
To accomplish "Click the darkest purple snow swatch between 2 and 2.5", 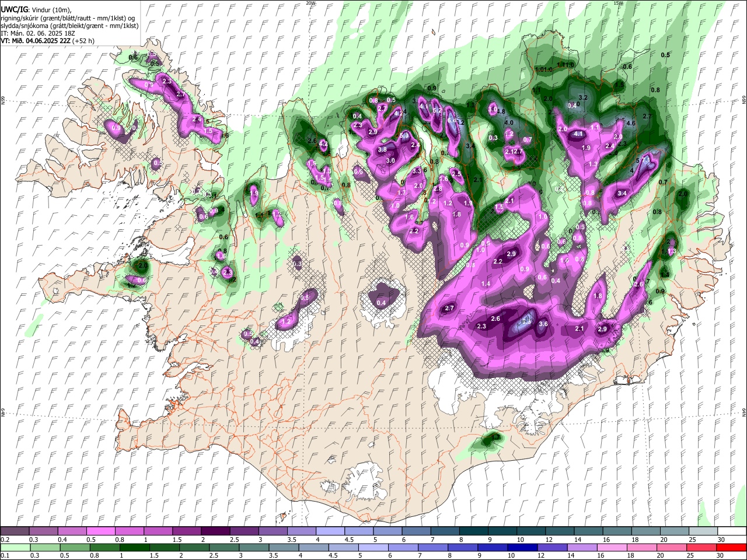I will [215, 531].
